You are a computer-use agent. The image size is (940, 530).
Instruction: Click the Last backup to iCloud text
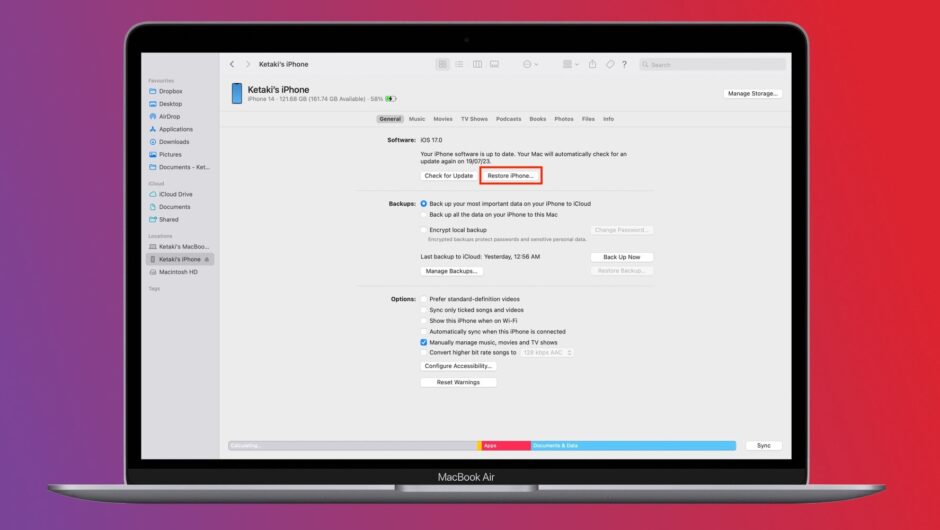click(480, 257)
